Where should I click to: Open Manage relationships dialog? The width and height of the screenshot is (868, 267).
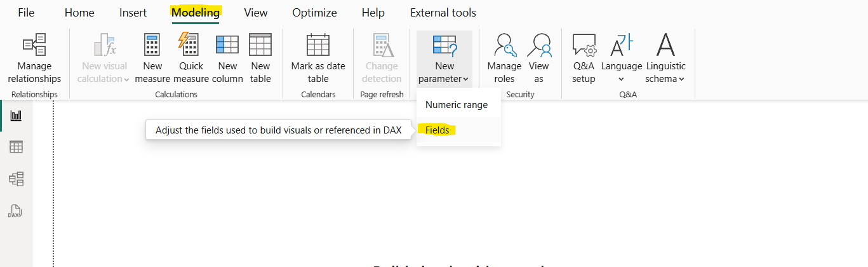pyautogui.click(x=34, y=59)
